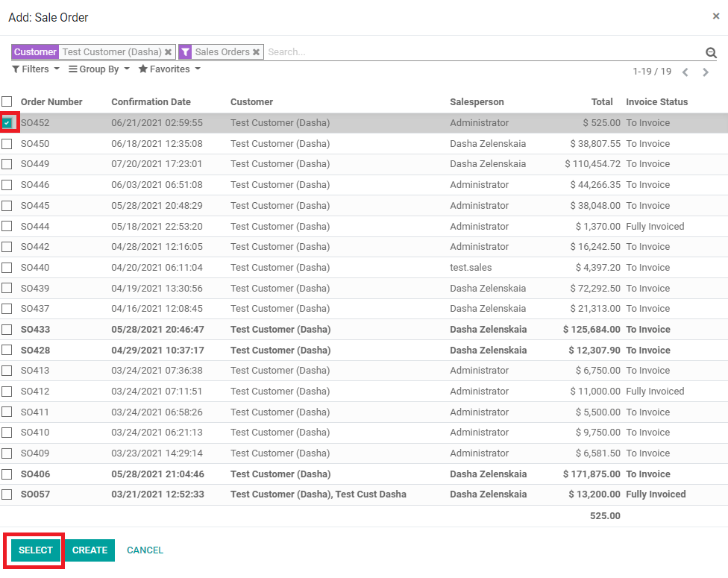This screenshot has width=728, height=578.
Task: Click customer Test Customer (Dasha), Test Cust Dasha
Action: coord(318,494)
